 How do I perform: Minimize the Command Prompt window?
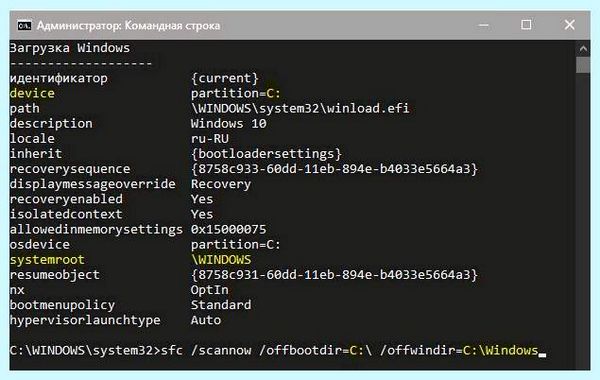pos(483,25)
